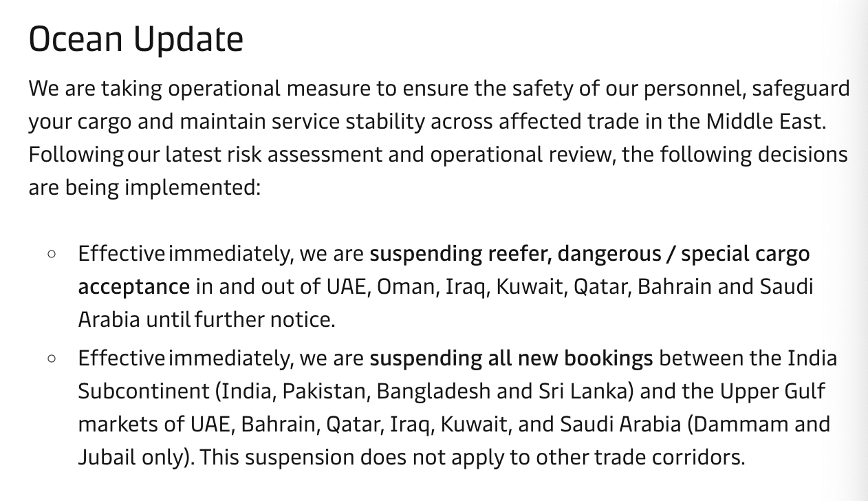The width and height of the screenshot is (868, 501).
Task: Click the first hollow bullet marker
Action: click(52, 254)
